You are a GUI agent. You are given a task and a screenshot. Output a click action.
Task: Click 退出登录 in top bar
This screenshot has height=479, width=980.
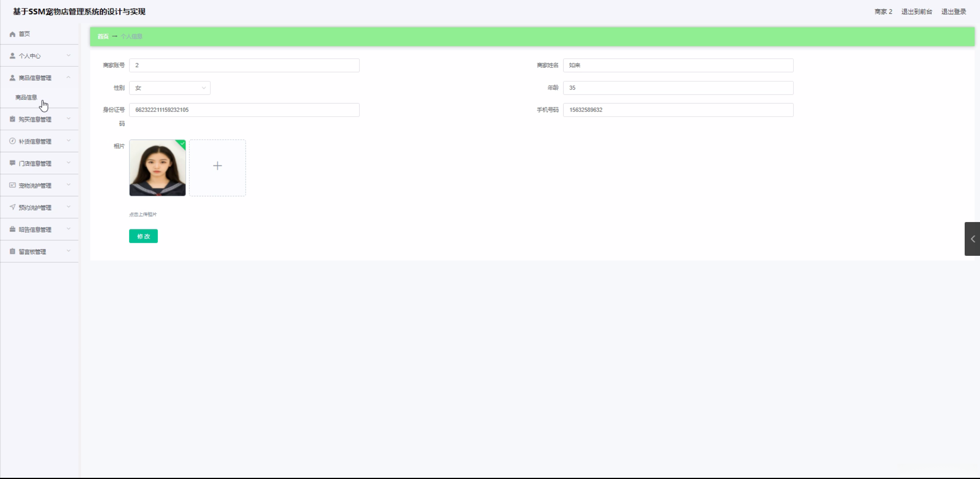click(954, 12)
